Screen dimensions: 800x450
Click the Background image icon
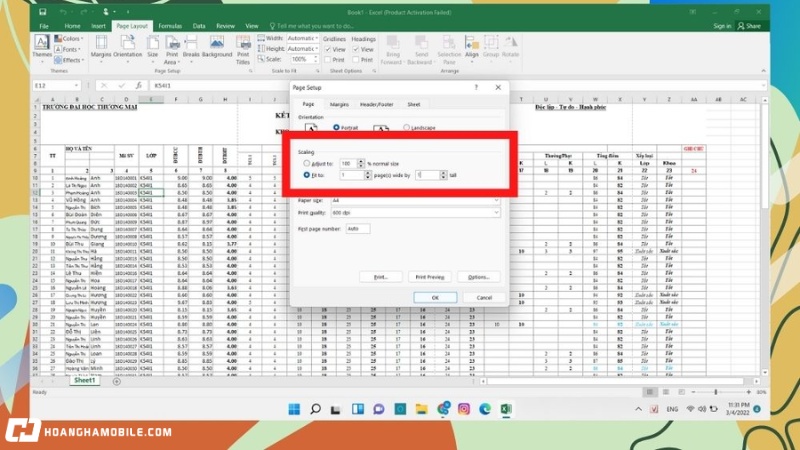coord(217,47)
